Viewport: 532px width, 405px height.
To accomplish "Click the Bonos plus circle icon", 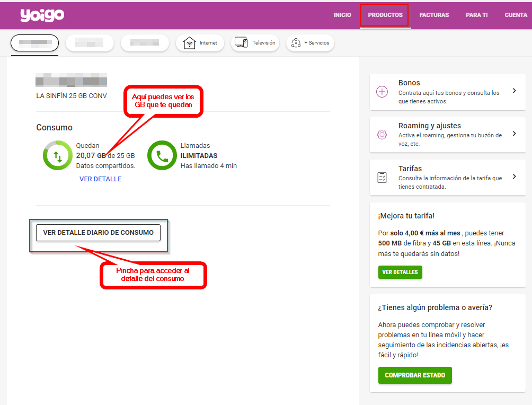I will pyautogui.click(x=382, y=92).
